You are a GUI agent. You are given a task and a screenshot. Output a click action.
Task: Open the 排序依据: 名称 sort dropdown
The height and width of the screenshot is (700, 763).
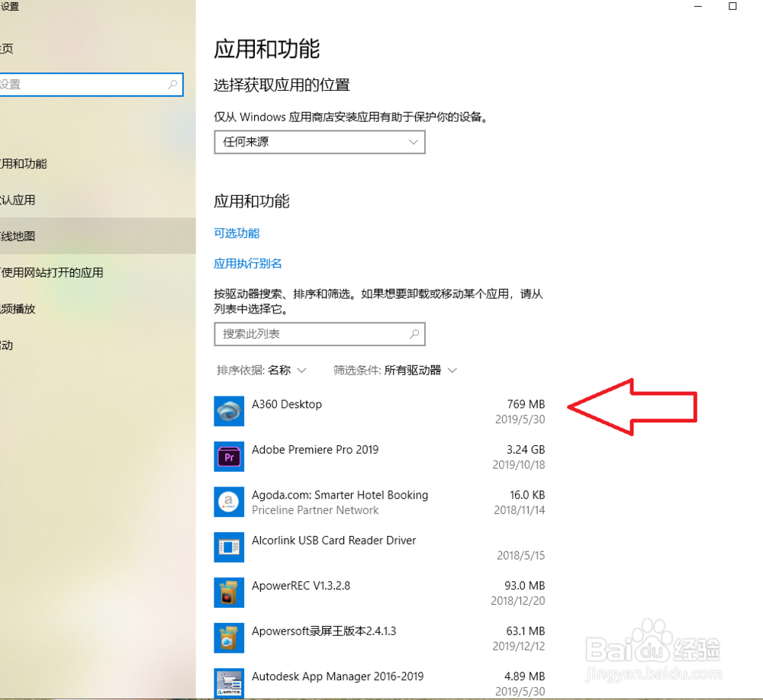(x=262, y=370)
